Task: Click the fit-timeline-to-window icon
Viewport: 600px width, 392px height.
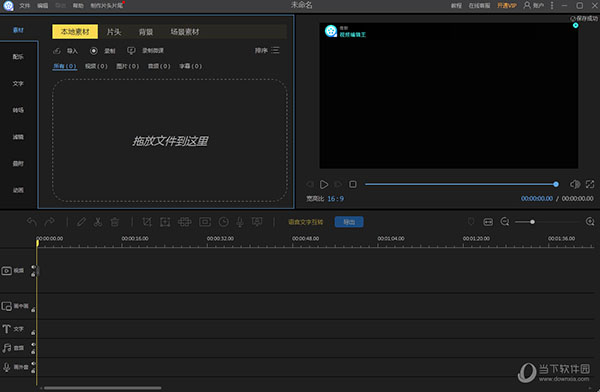Action: click(x=488, y=222)
